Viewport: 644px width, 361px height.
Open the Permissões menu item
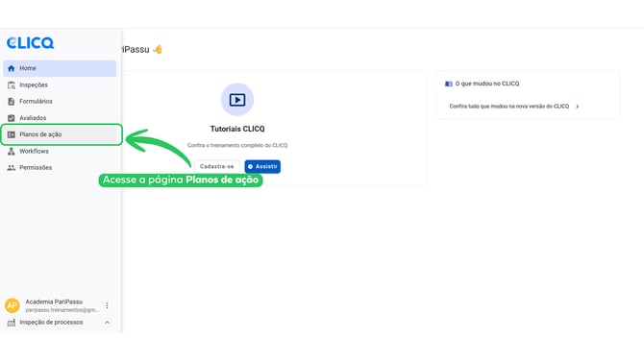[x=60, y=168]
